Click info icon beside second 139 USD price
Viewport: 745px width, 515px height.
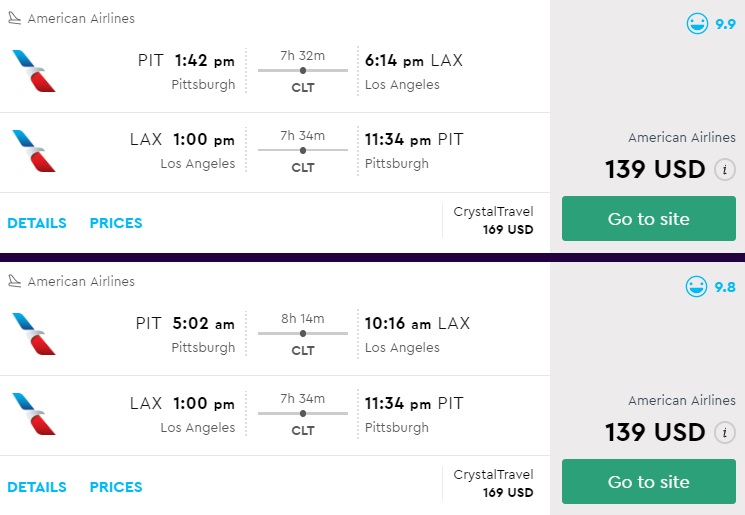pyautogui.click(x=725, y=433)
